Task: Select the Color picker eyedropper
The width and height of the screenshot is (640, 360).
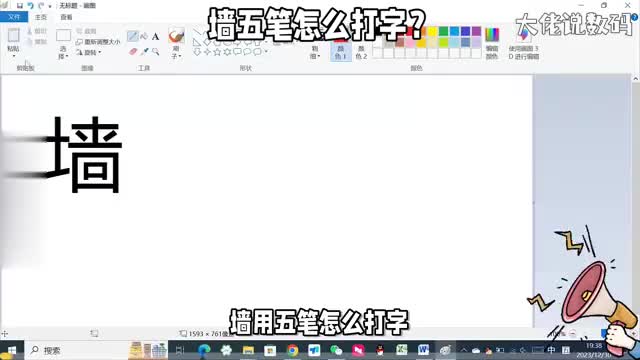Action: [x=144, y=51]
